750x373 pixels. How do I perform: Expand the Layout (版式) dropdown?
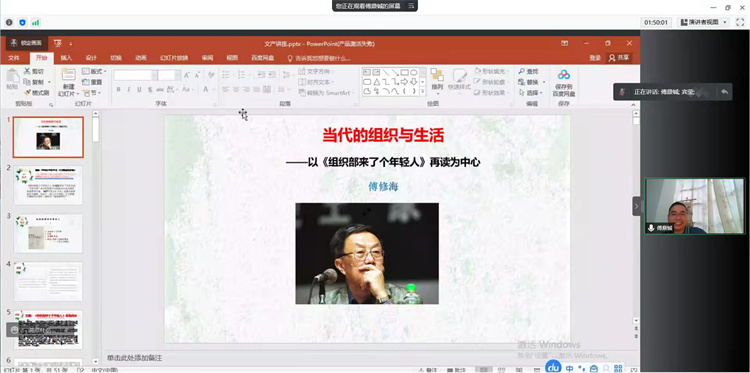(x=94, y=71)
